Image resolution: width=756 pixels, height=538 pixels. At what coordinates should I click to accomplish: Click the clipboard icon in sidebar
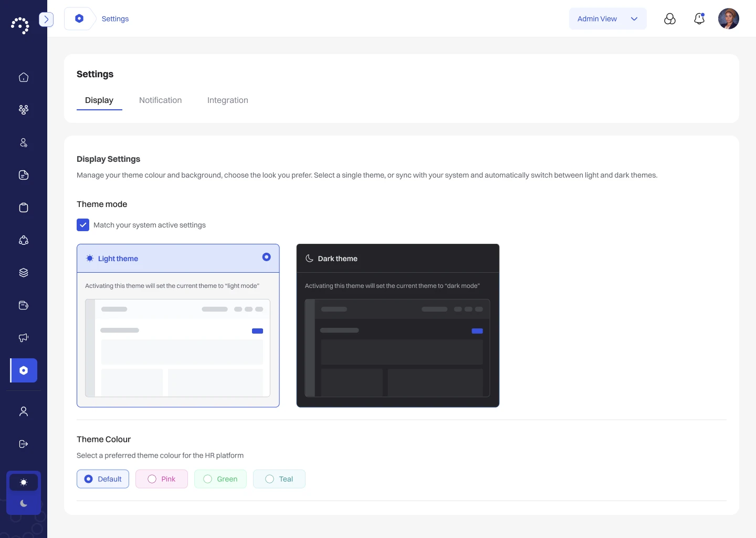[24, 208]
